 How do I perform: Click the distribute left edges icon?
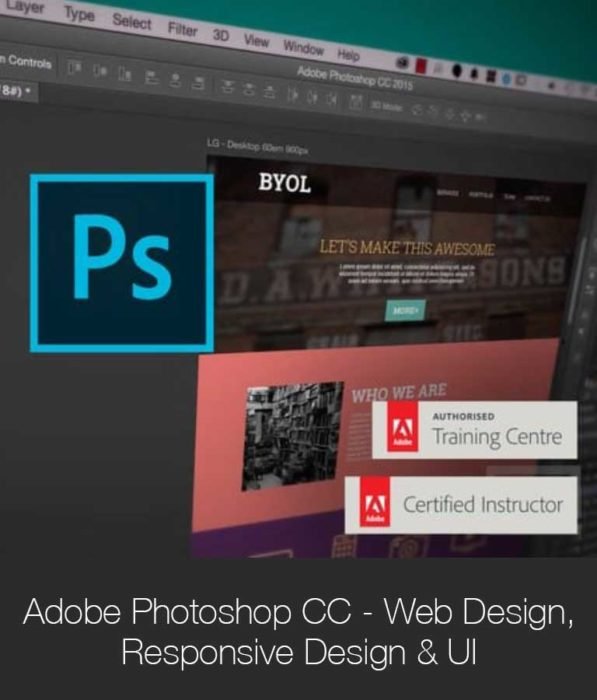(x=292, y=94)
